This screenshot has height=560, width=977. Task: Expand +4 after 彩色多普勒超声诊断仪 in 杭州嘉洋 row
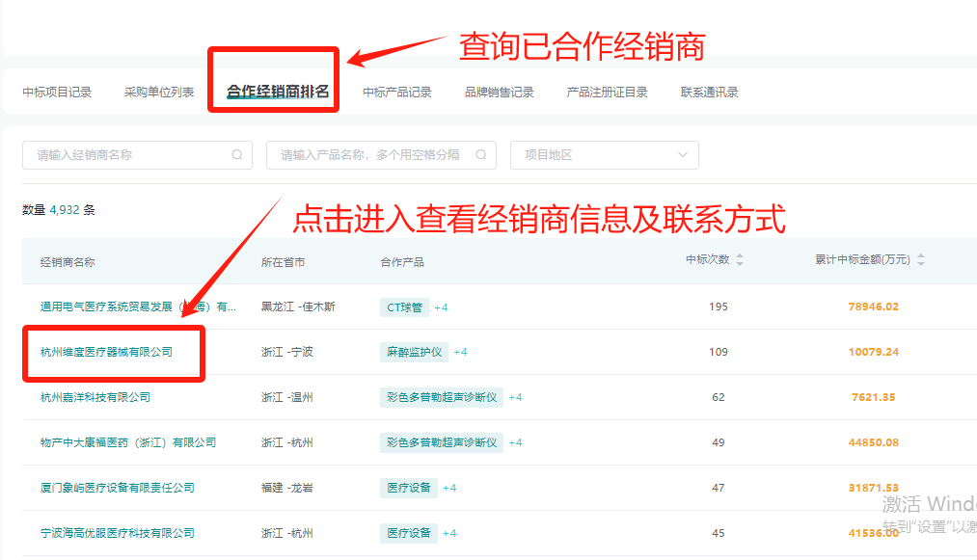[x=514, y=396]
